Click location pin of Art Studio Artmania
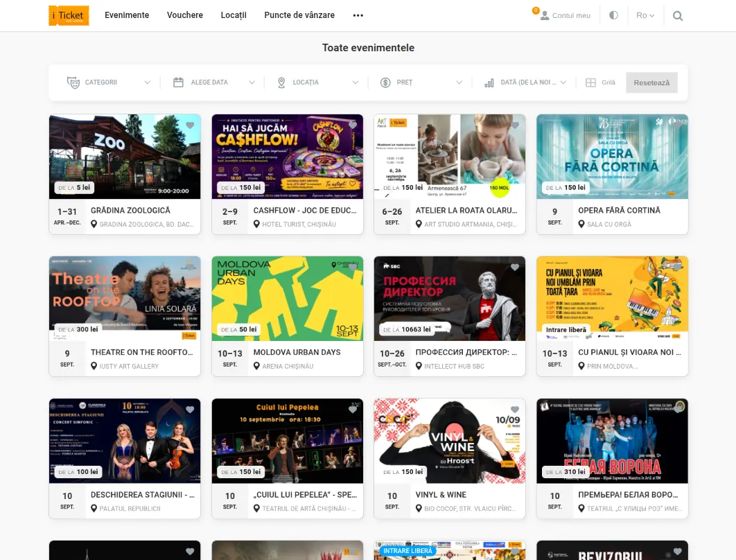The height and width of the screenshot is (560, 736). pyautogui.click(x=419, y=225)
